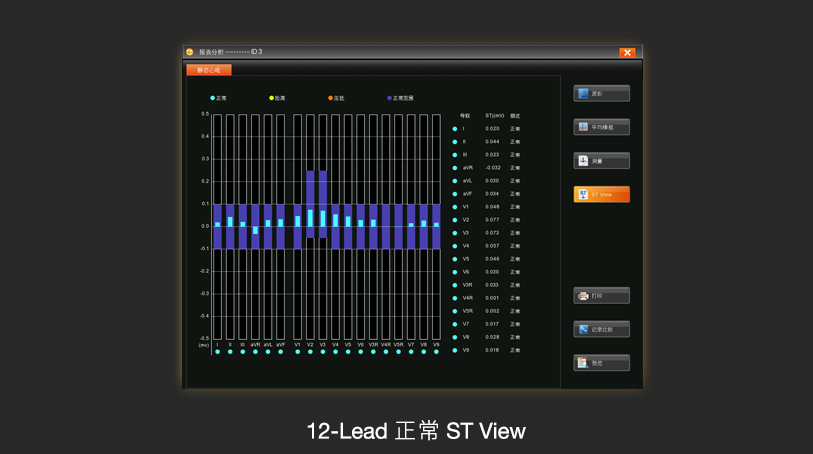813x454 pixels.
Task: Open the 波形 waveform view button
Action: [x=601, y=93]
